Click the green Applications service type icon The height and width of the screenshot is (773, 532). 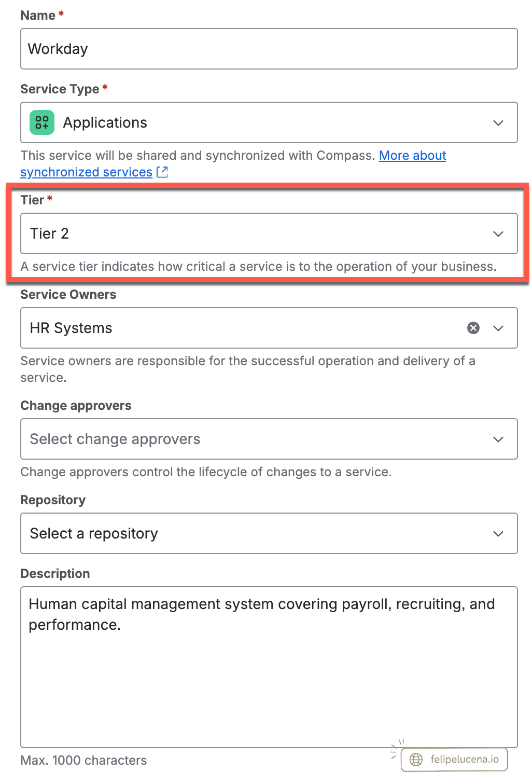[x=42, y=122]
